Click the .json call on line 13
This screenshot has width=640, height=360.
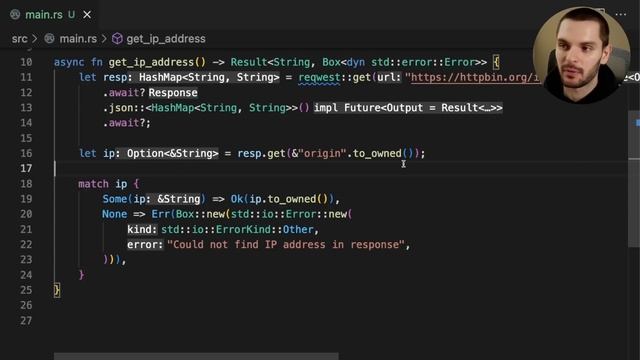118,108
